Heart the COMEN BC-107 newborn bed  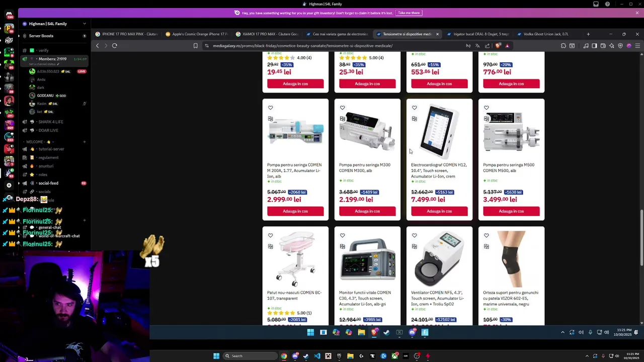tap(270, 235)
